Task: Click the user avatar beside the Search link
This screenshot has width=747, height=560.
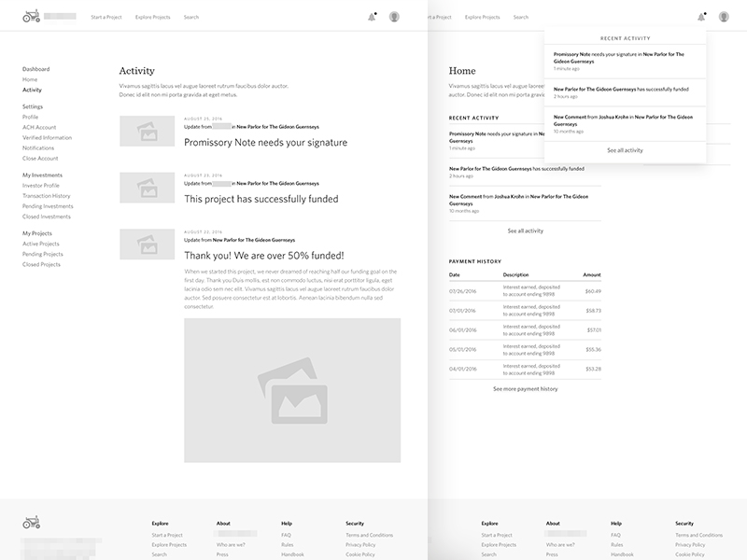Action: [394, 17]
